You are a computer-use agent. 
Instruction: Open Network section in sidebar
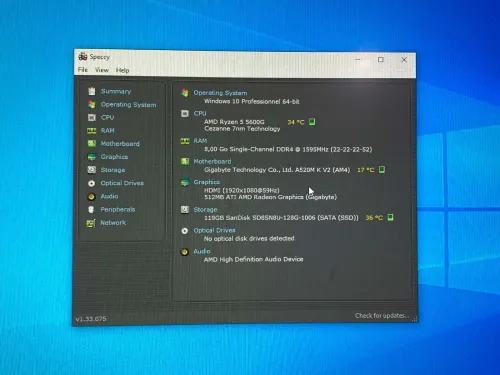(x=113, y=222)
